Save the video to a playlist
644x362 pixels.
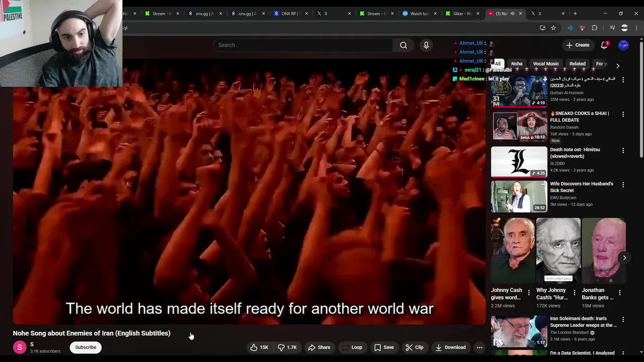click(384, 347)
